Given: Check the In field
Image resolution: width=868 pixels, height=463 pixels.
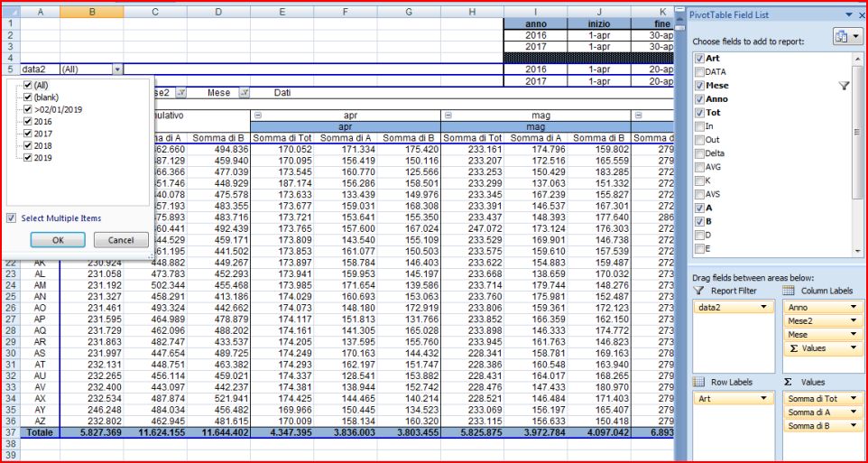Looking at the screenshot, I should (699, 126).
